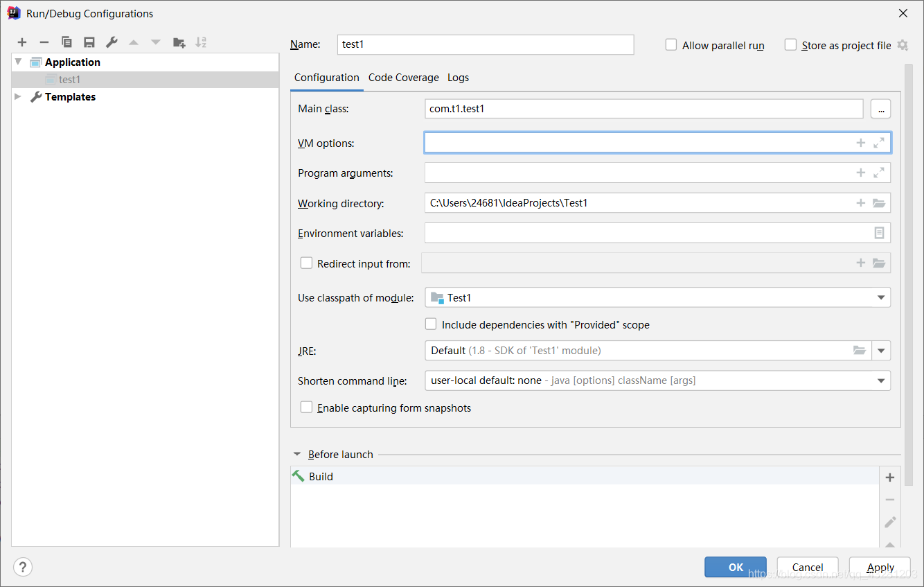Open the Logs tab

(x=458, y=78)
